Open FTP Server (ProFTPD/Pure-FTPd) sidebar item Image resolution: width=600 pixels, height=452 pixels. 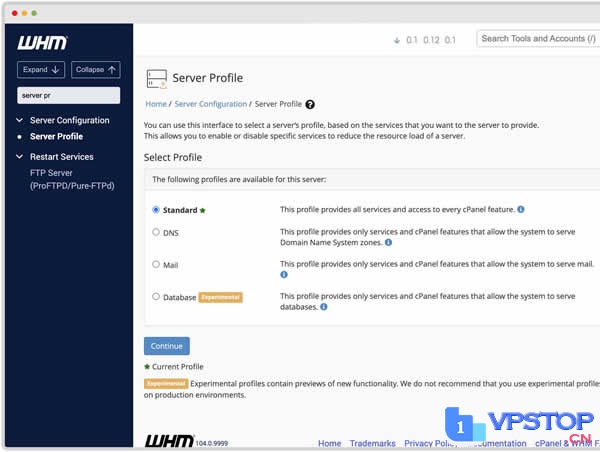coord(72,179)
